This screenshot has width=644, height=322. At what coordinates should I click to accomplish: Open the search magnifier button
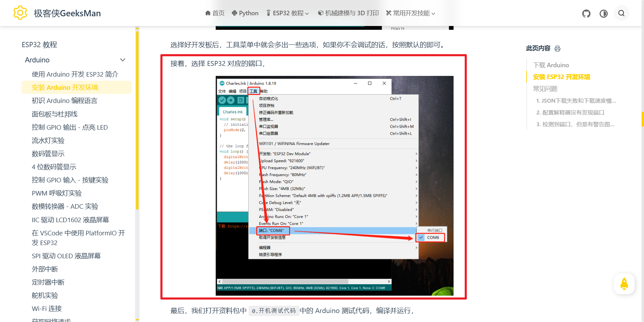click(x=621, y=13)
